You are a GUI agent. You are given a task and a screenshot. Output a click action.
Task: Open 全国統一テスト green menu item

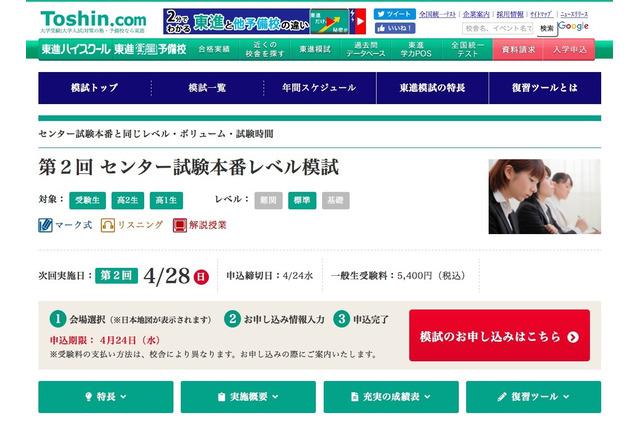click(x=467, y=49)
